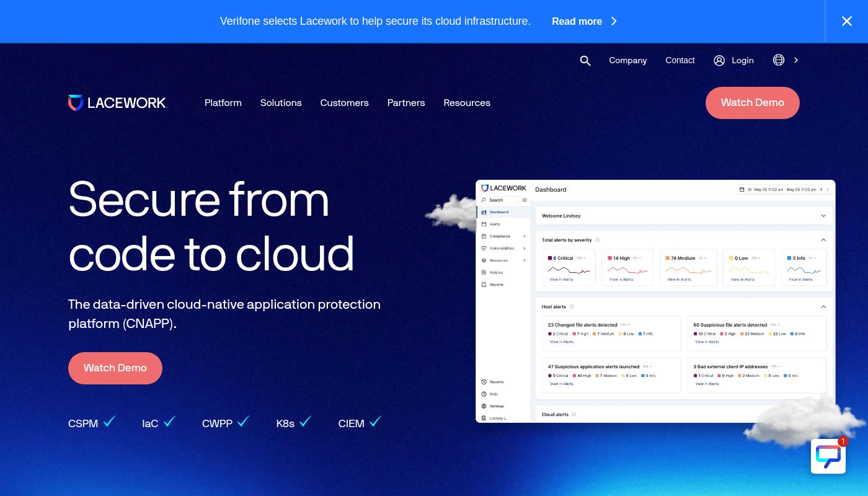
Task: Click the calendar icon in date range
Action: 742,190
